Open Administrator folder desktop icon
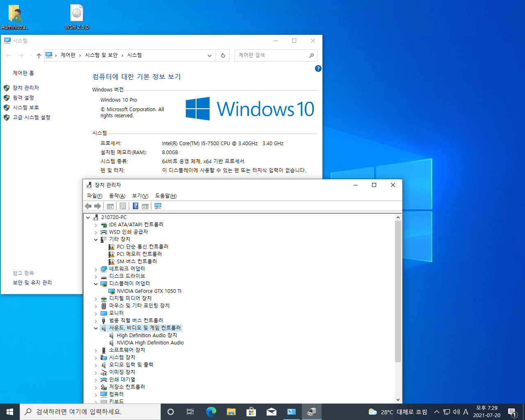 (15, 18)
